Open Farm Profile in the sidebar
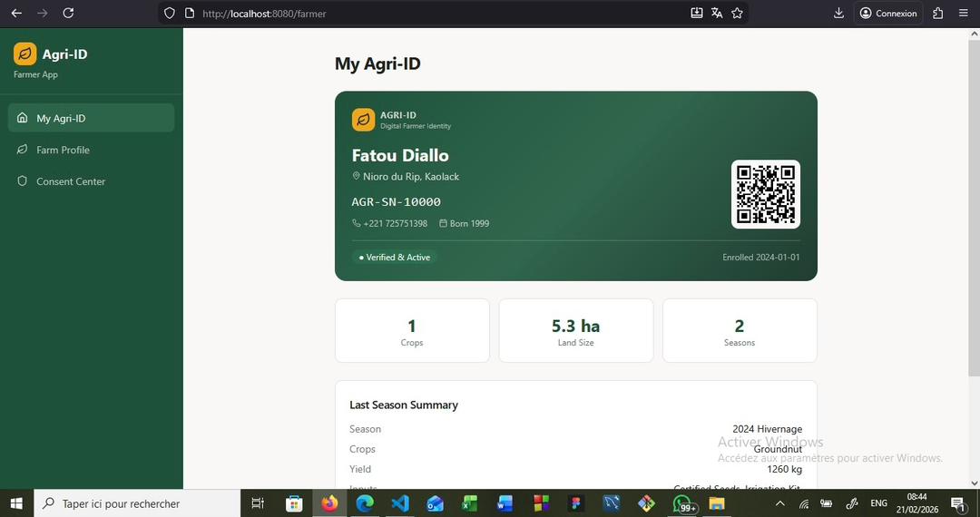 click(x=92, y=150)
